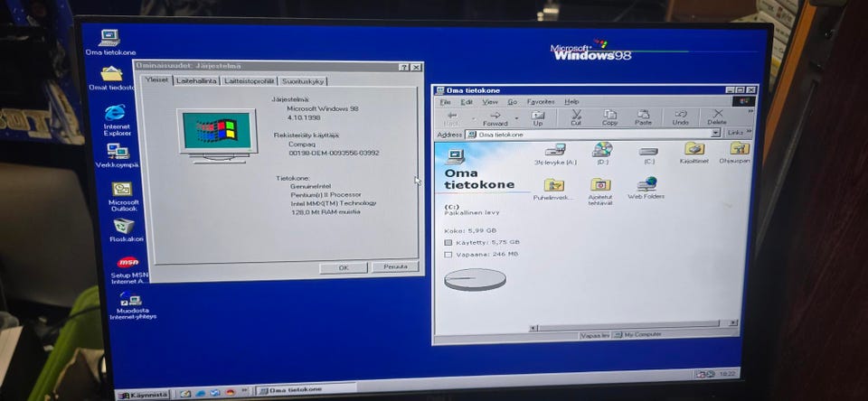
Task: Open the Omat tiedostot folder on desktop
Action: click(x=112, y=78)
